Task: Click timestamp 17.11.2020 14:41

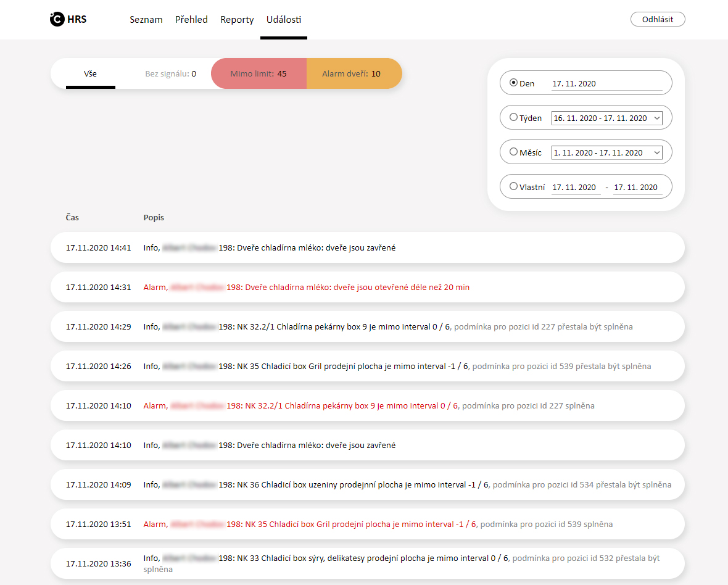Action: (99, 247)
